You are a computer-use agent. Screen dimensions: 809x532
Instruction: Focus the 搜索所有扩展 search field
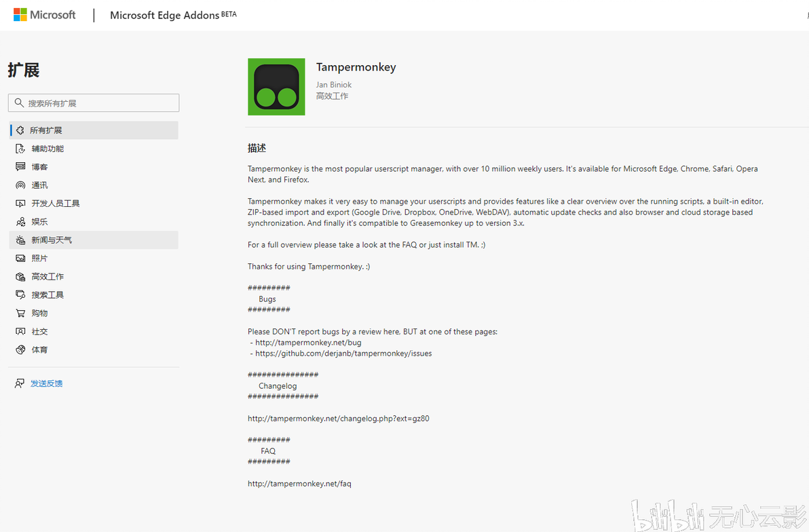(x=94, y=102)
